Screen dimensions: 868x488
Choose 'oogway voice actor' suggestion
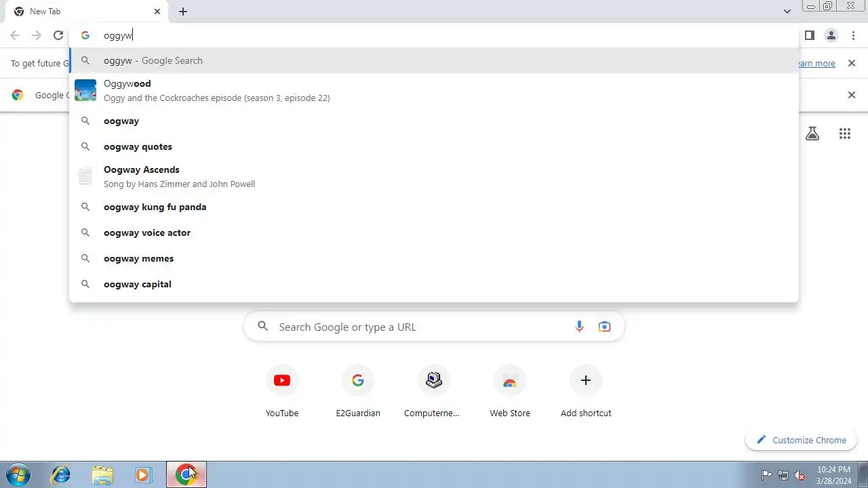point(434,232)
